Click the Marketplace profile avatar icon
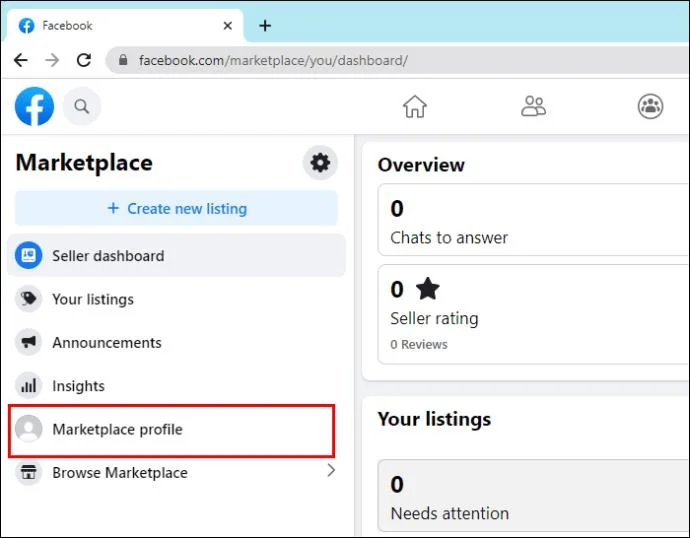The image size is (690, 538). pos(29,428)
